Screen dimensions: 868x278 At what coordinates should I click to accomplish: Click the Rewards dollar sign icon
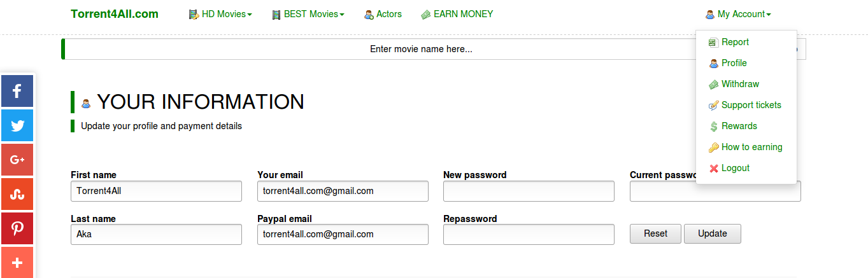tap(713, 127)
